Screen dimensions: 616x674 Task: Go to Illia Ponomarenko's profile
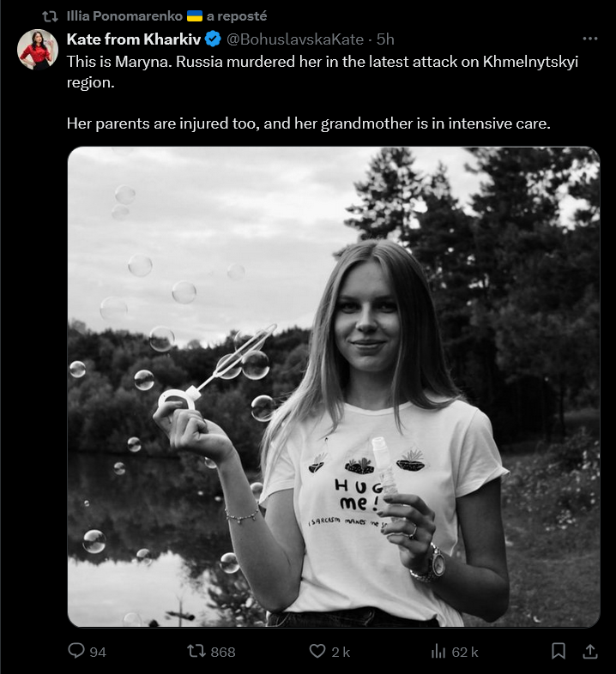(124, 16)
